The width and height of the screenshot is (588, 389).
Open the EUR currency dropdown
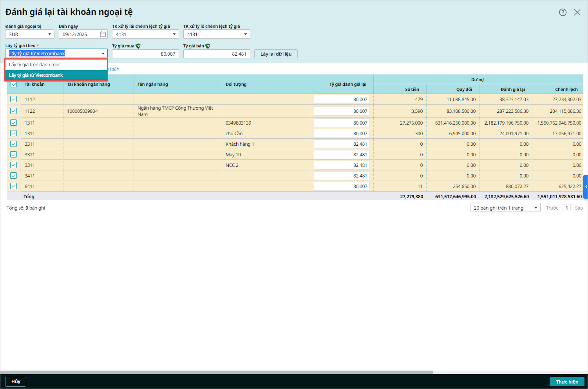click(x=30, y=34)
